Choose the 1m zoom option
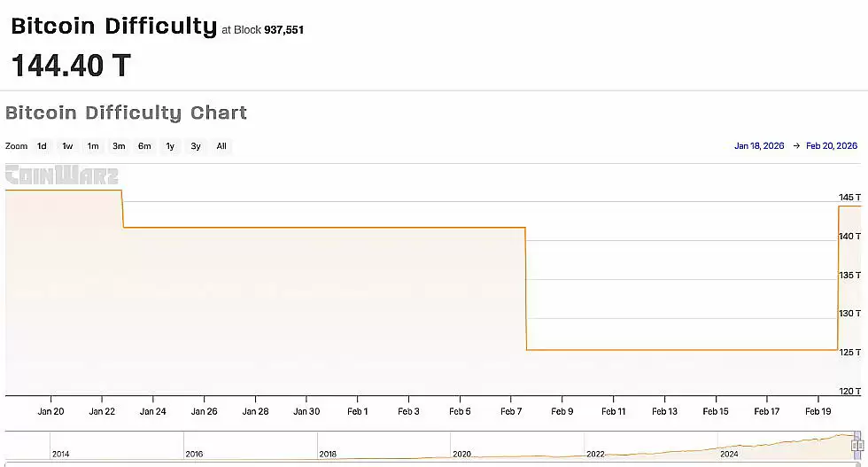 [93, 146]
